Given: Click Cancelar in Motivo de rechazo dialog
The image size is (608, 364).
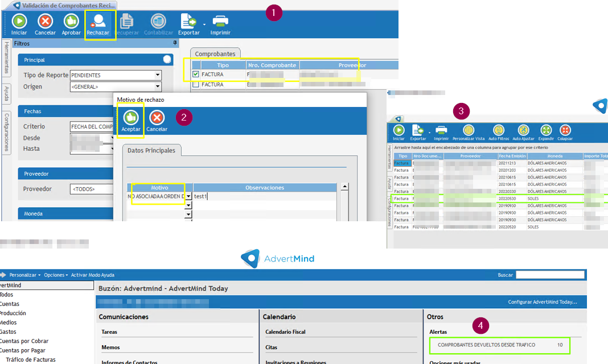Looking at the screenshot, I should [157, 121].
